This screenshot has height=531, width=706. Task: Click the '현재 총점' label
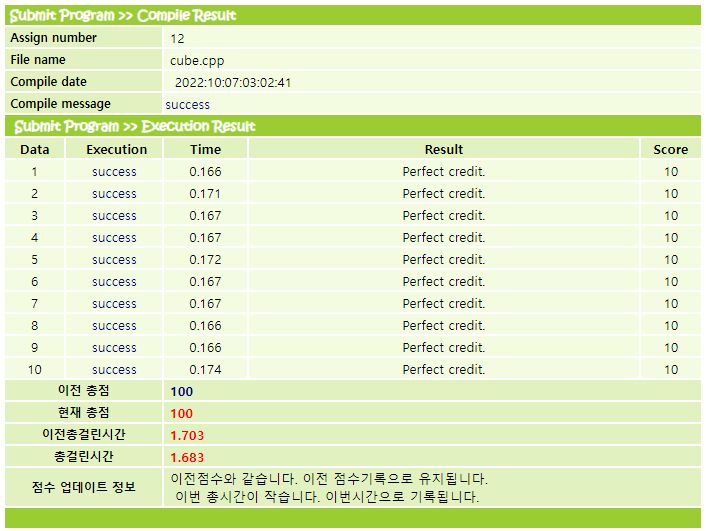83,412
